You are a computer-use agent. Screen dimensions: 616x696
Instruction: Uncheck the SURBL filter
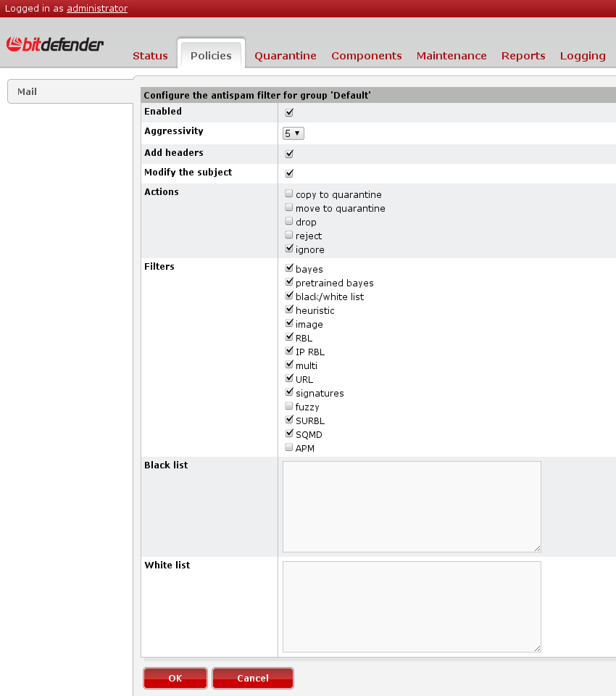point(289,420)
